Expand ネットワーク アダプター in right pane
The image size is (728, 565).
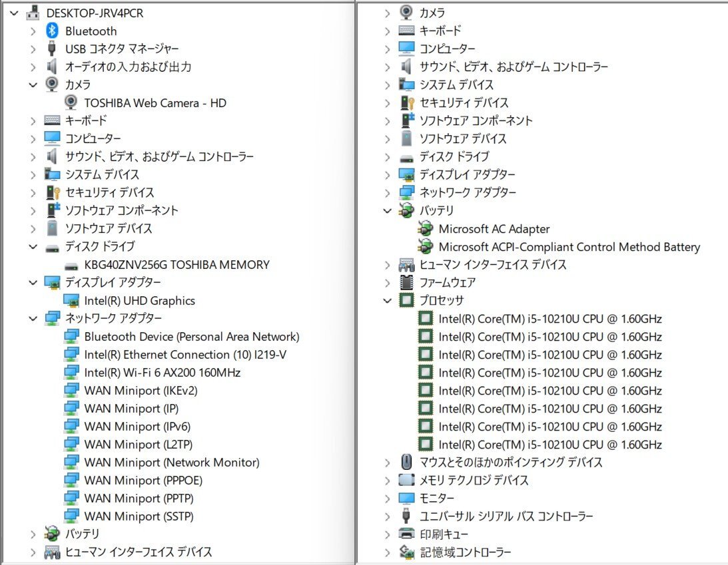click(387, 193)
